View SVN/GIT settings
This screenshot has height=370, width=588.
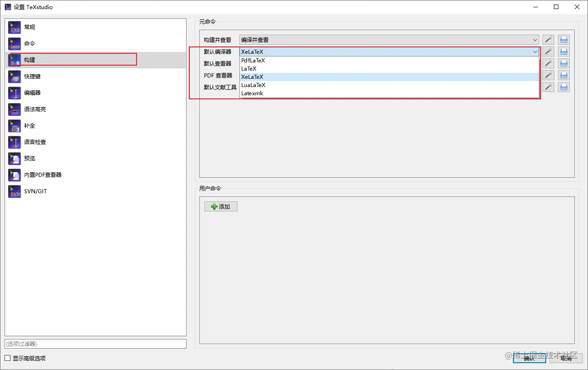click(96, 191)
